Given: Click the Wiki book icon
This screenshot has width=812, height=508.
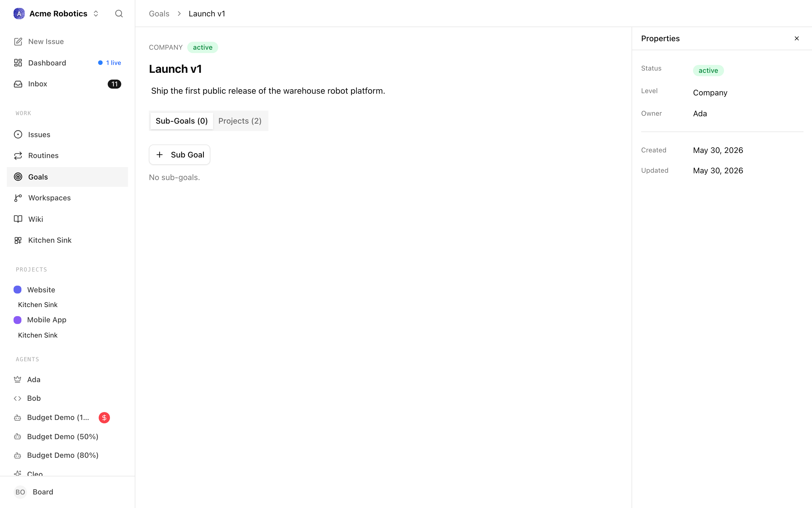Looking at the screenshot, I should pos(18,219).
